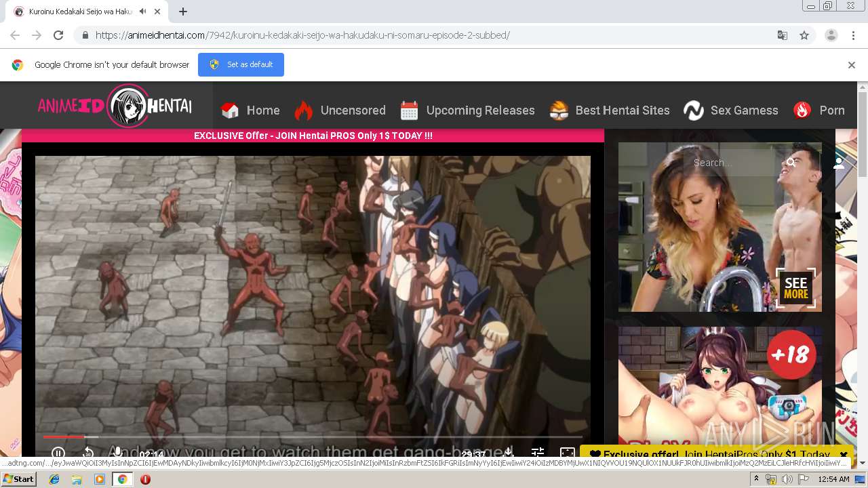Click the site logo in the header
The width and height of the screenshot is (868, 488).
point(115,106)
